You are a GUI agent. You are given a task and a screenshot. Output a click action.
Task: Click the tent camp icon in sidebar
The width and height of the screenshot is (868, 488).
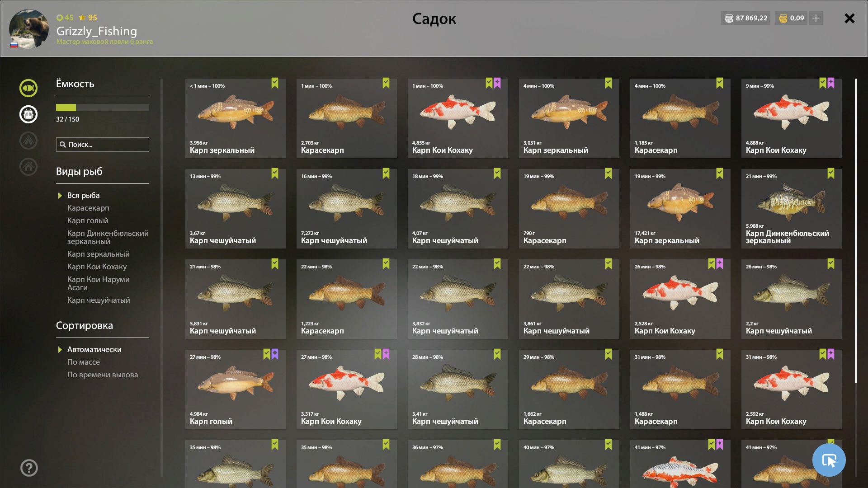click(x=28, y=141)
